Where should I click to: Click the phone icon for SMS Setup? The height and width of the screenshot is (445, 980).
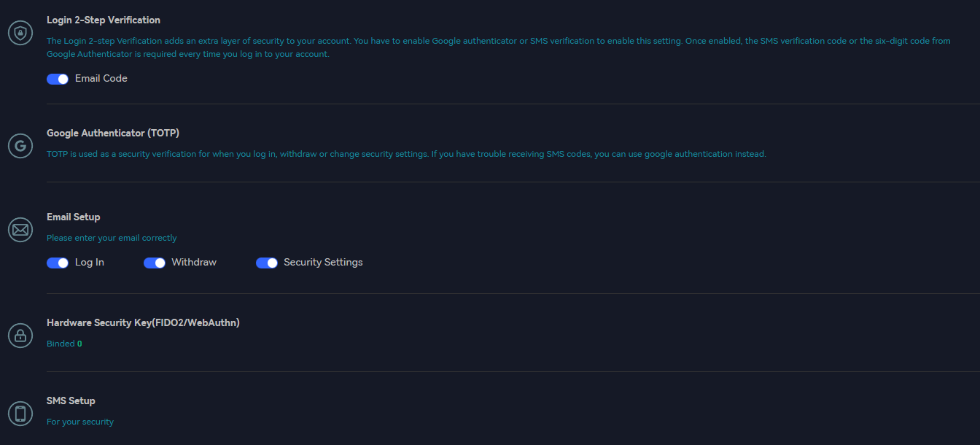20,414
